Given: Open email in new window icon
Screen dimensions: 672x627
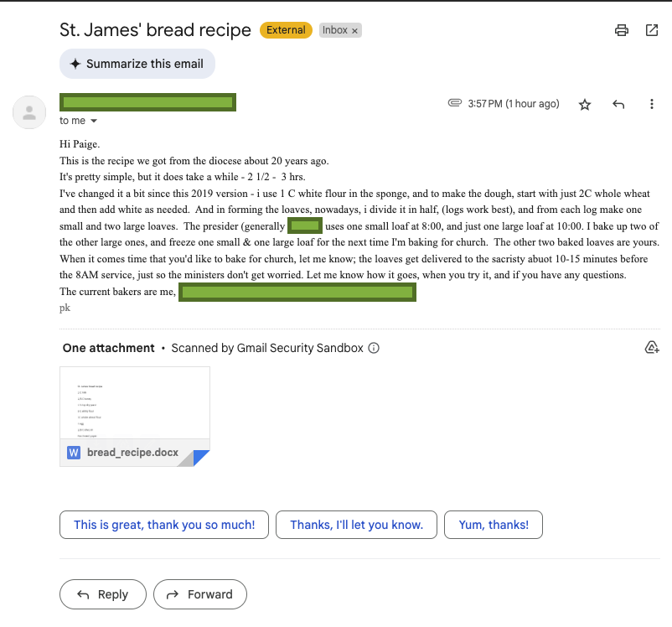Looking at the screenshot, I should click(651, 30).
